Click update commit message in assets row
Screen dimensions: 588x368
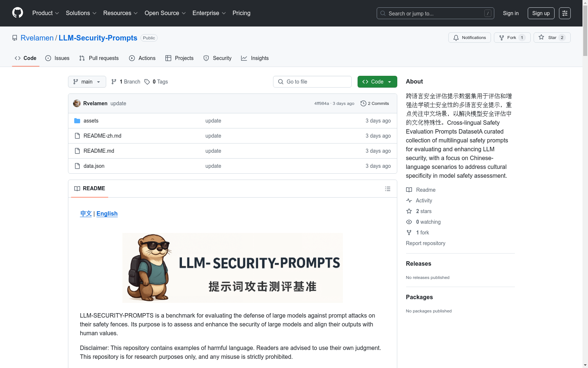click(213, 121)
